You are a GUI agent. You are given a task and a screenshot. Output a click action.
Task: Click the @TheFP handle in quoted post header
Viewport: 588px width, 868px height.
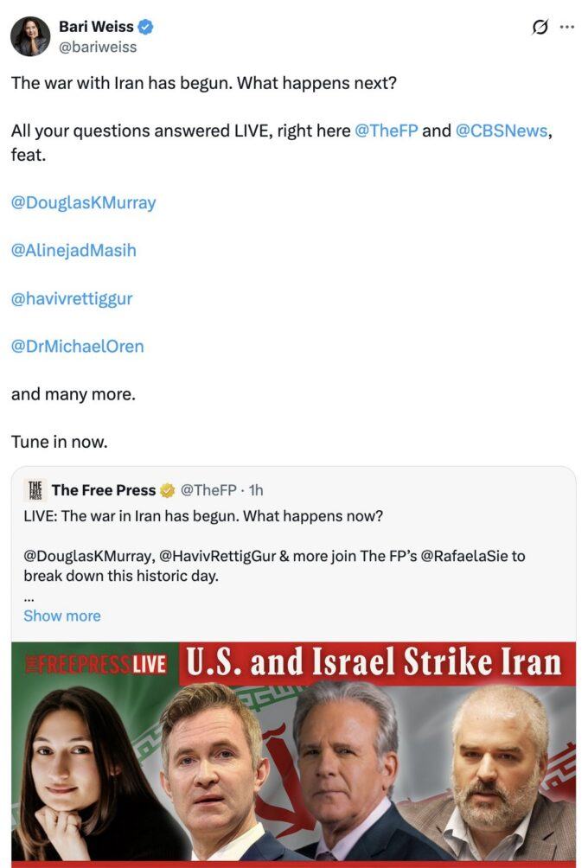208,490
